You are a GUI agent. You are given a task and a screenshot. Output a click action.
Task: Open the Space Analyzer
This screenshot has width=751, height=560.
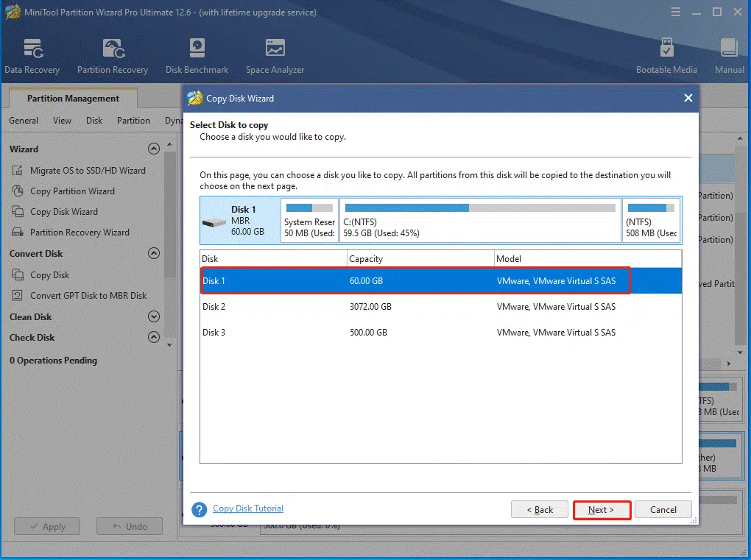(x=274, y=55)
